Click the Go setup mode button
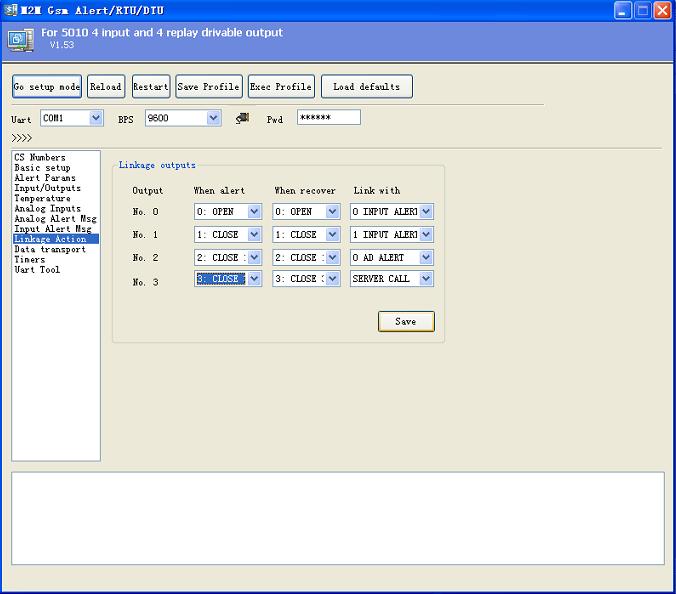The width and height of the screenshot is (676, 594). click(x=47, y=87)
